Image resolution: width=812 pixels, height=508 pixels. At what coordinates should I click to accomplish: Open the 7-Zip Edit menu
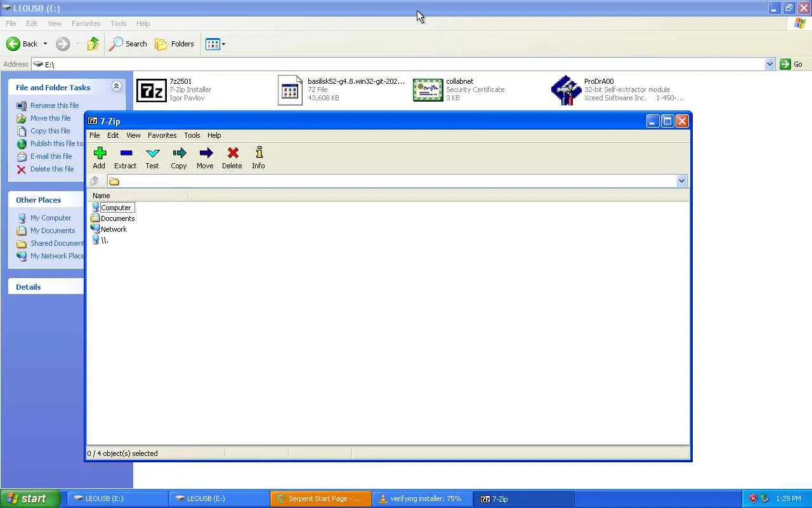coord(113,135)
